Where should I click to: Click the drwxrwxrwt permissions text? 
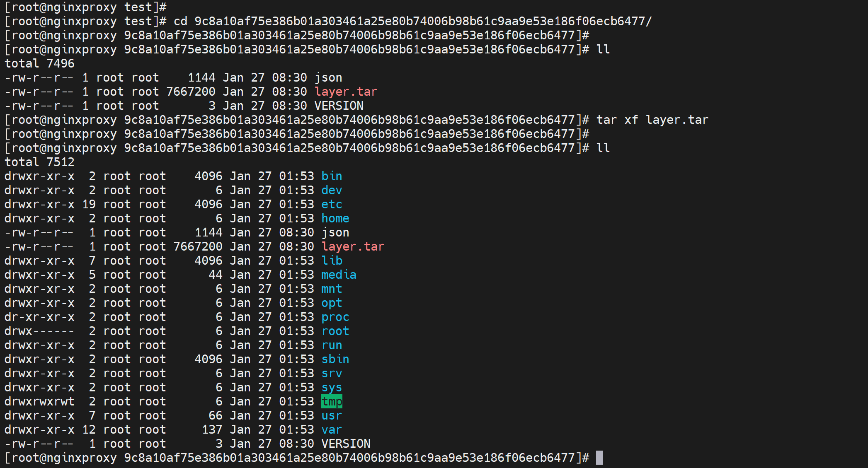point(39,401)
